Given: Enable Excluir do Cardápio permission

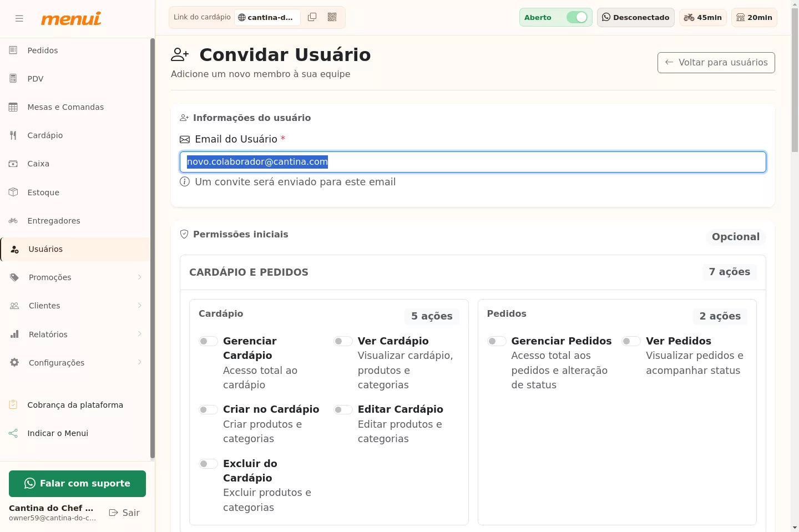Looking at the screenshot, I should click(x=209, y=464).
